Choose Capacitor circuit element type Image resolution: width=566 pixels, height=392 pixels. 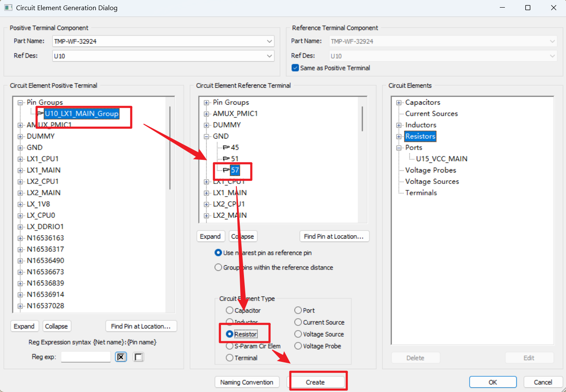pos(230,310)
